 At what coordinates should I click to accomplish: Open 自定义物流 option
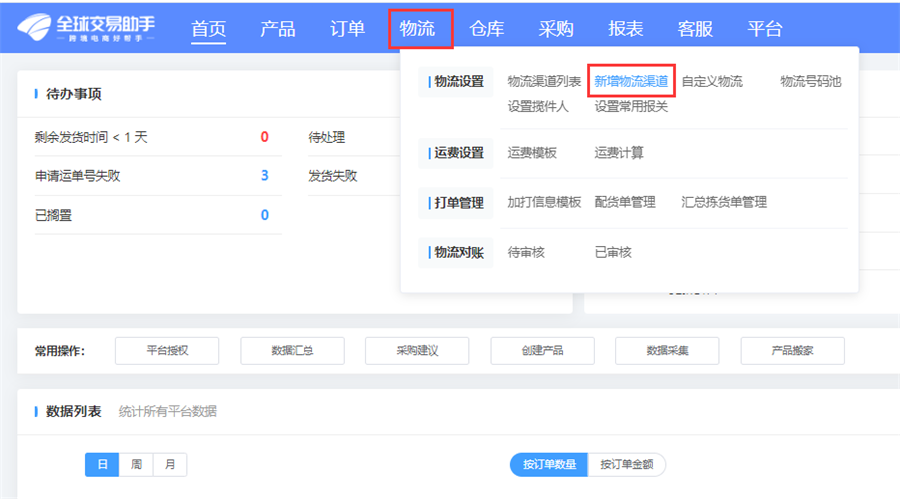(x=712, y=82)
